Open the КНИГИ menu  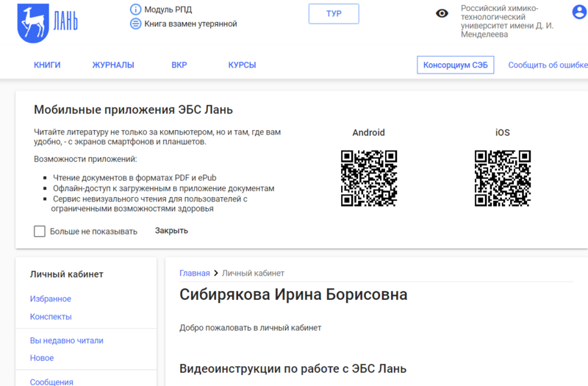(47, 65)
